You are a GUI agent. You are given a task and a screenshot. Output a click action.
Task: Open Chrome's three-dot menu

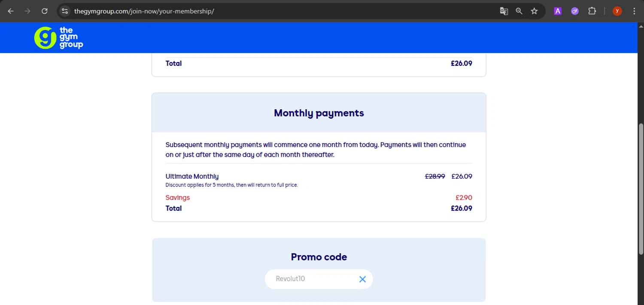tap(634, 11)
